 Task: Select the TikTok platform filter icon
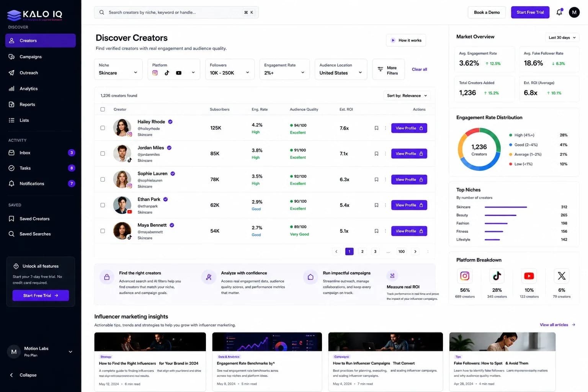tap(167, 73)
